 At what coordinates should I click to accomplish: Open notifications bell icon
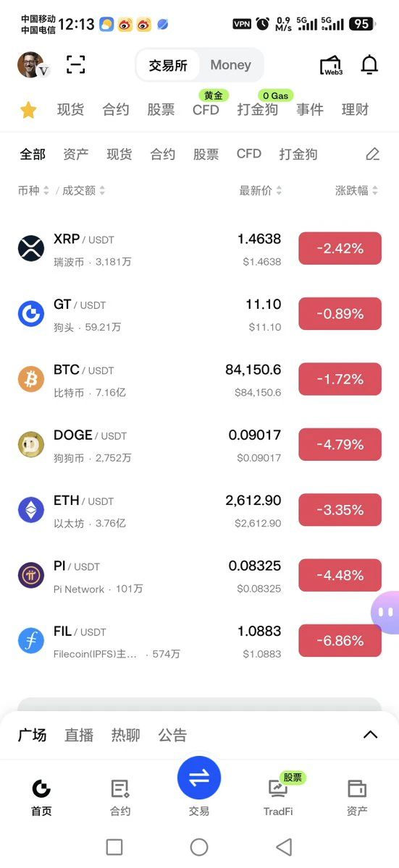pyautogui.click(x=369, y=65)
